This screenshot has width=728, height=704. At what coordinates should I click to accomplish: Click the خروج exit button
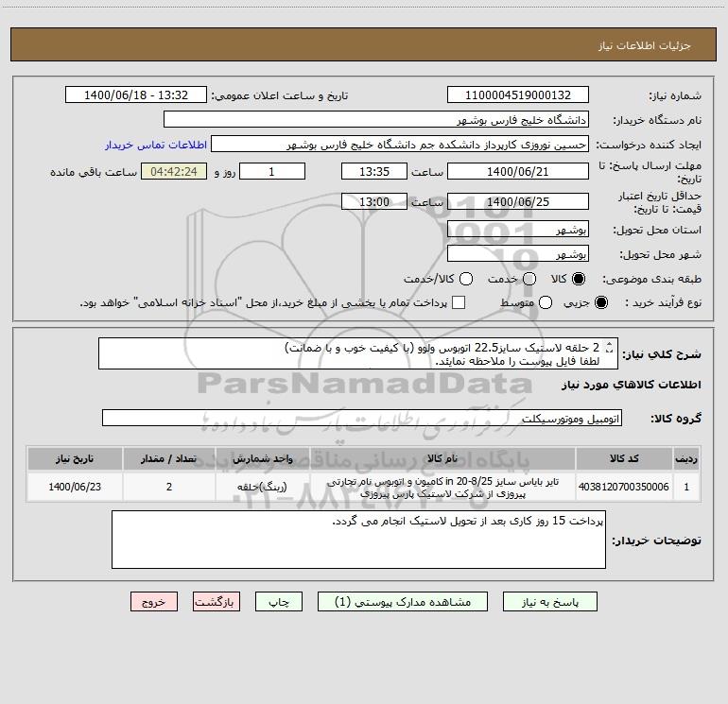coord(154,602)
